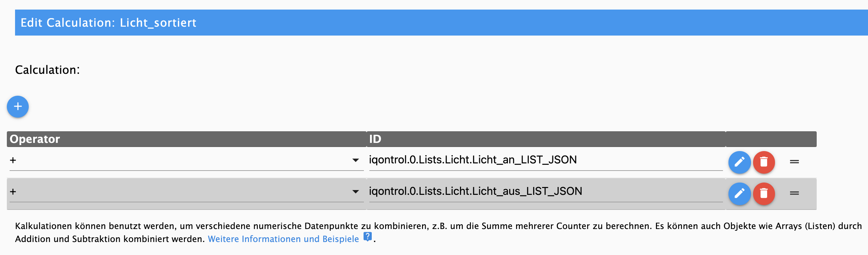
Task: Click the Kalkulationen description text
Action: tap(438, 232)
